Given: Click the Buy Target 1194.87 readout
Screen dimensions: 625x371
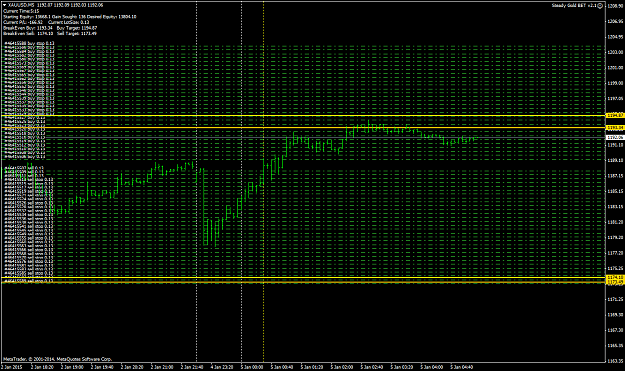Looking at the screenshot, I should point(77,28).
